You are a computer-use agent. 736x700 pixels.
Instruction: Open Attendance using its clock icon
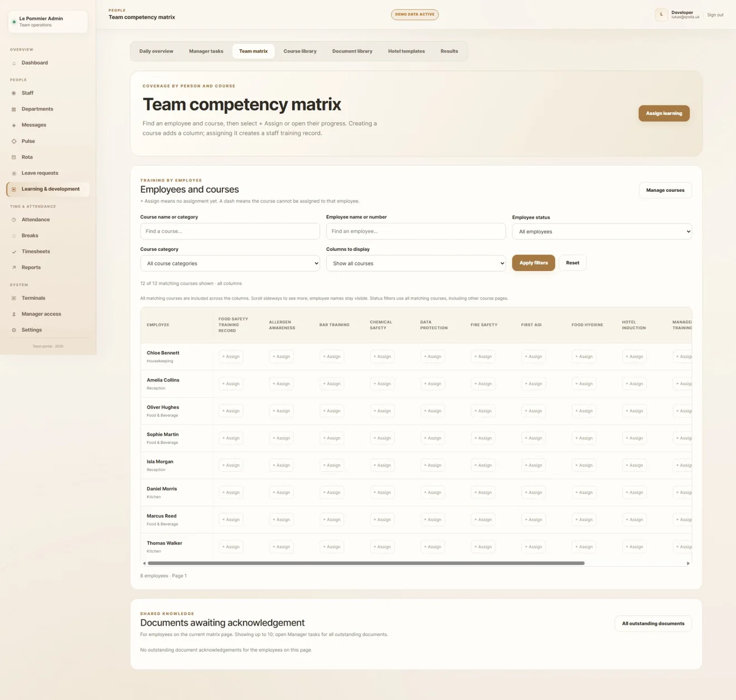click(x=14, y=220)
